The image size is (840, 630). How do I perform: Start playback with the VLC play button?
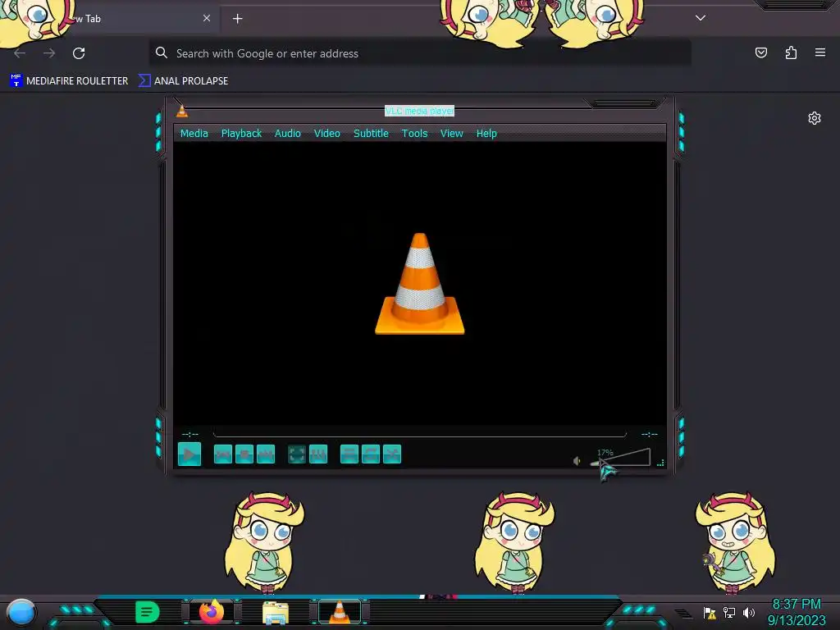(189, 454)
